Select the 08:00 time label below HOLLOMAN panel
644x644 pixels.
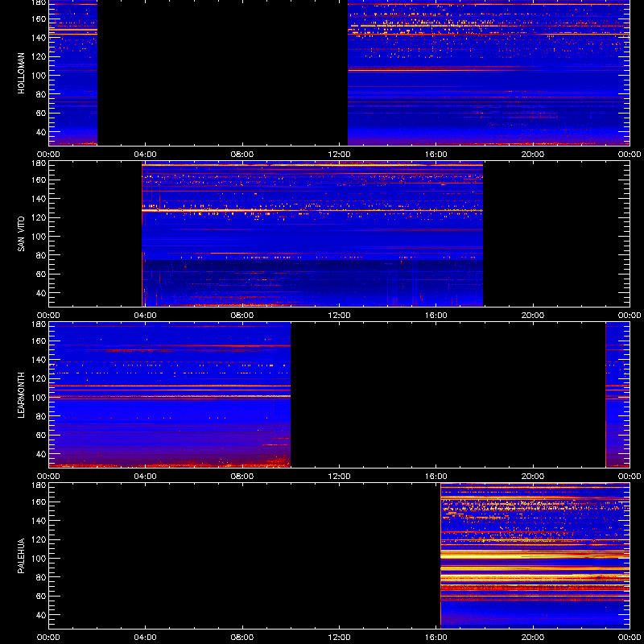242,155
